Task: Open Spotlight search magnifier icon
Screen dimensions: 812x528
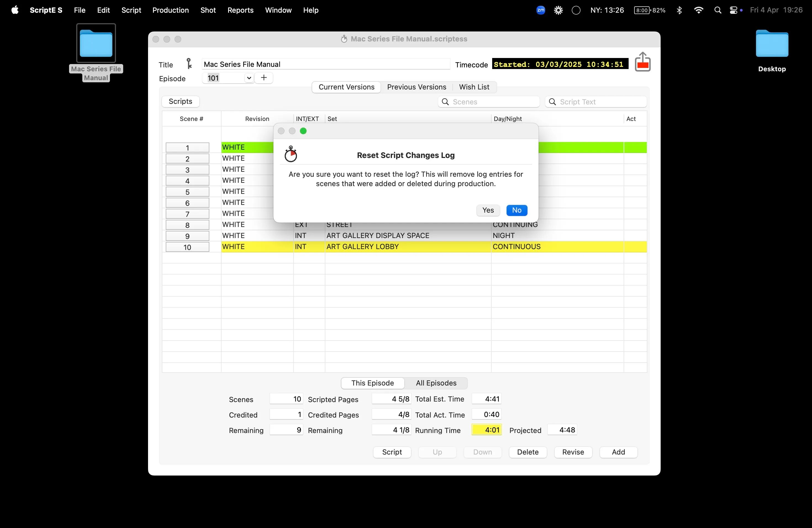Action: pos(718,10)
